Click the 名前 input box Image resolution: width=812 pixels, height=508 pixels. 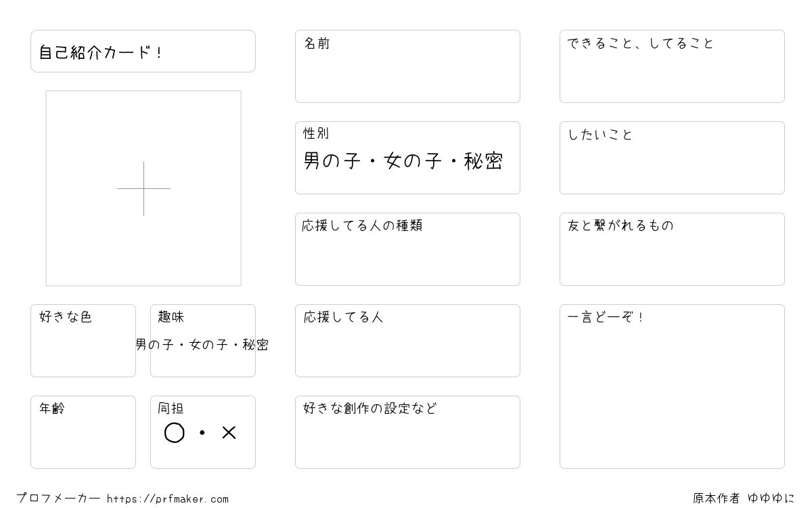[407, 66]
